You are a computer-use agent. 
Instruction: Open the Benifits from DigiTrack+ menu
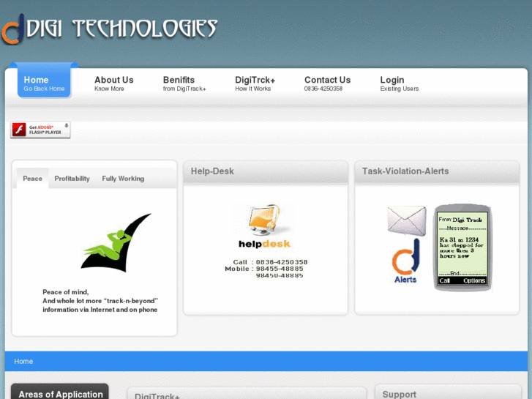(x=184, y=83)
